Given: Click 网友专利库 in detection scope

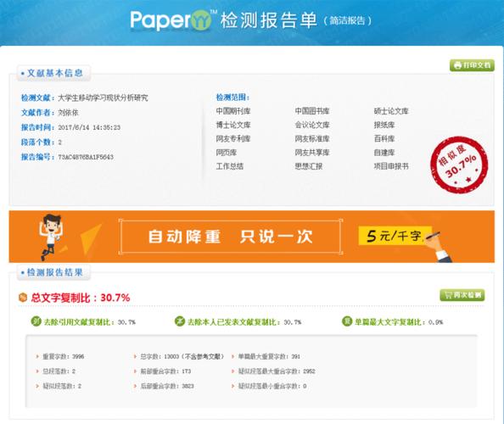Looking at the screenshot, I should pos(233,139).
